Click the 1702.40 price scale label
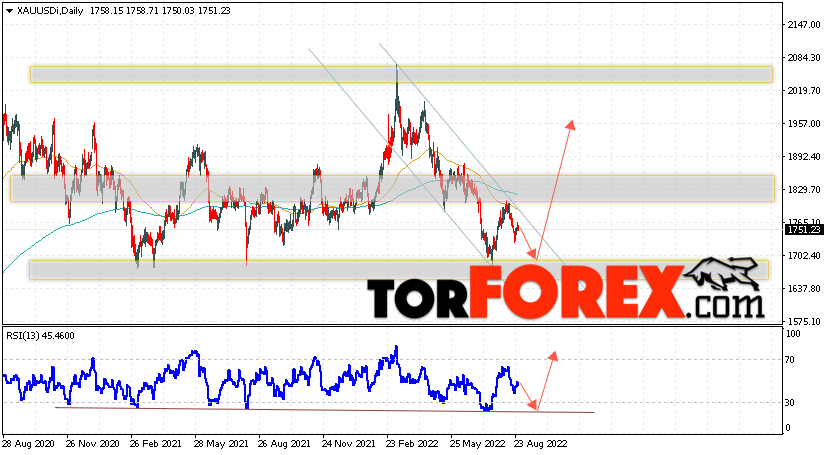The image size is (828, 455). click(805, 255)
